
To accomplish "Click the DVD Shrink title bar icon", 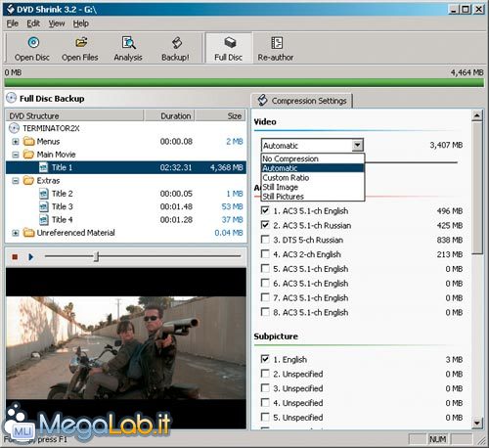I will [x=11, y=9].
